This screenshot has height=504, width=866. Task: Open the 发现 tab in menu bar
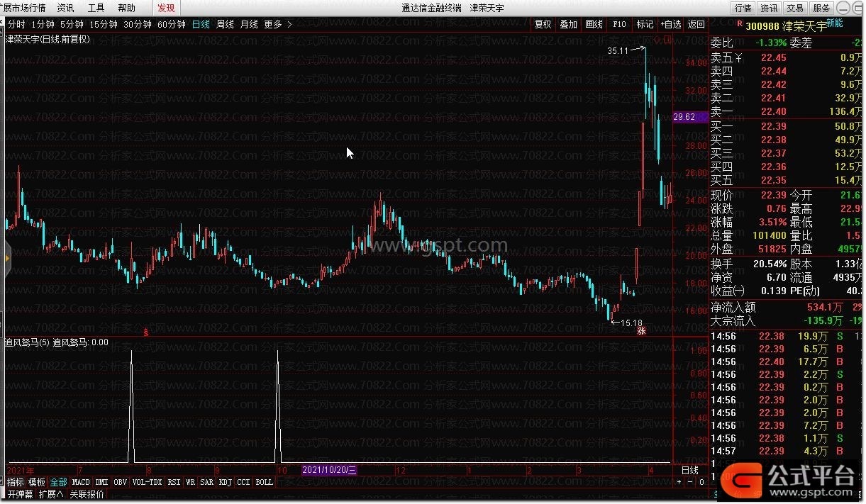166,8
